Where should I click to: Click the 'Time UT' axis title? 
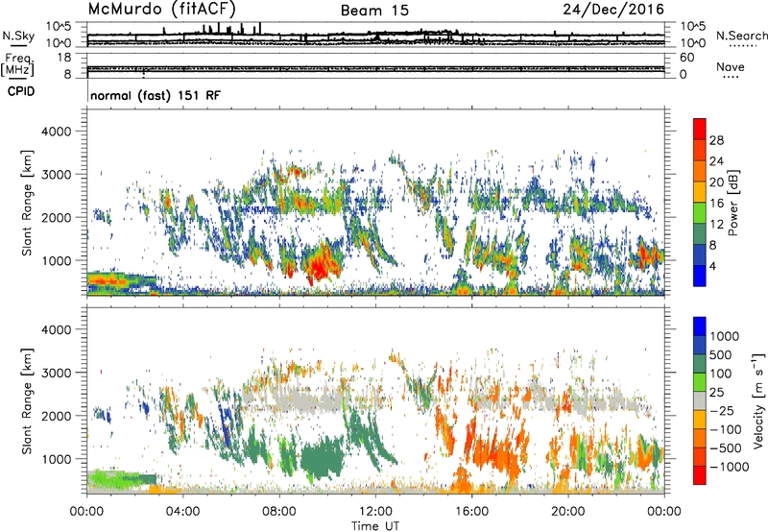(x=375, y=526)
